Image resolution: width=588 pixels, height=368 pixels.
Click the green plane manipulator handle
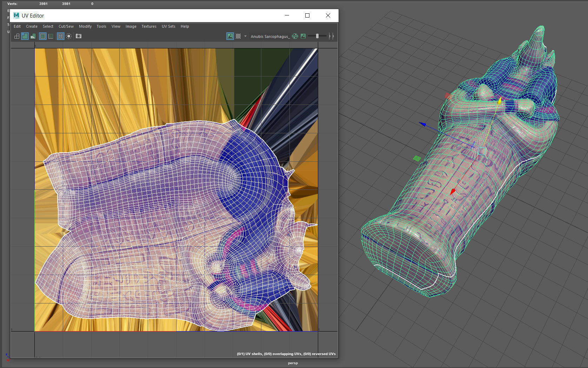pyautogui.click(x=417, y=159)
